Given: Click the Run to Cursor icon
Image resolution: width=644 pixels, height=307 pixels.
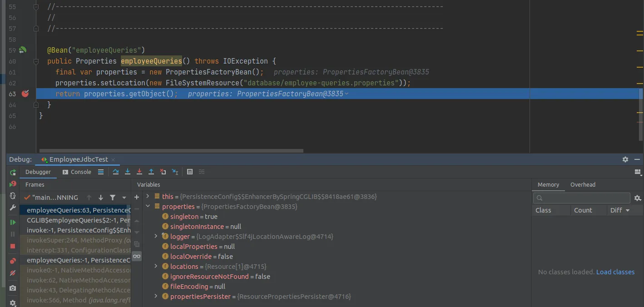Looking at the screenshot, I should [x=175, y=172].
